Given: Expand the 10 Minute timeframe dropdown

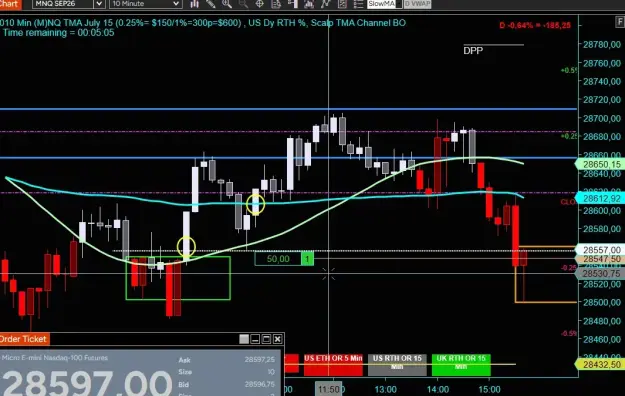Looking at the screenshot, I should [x=176, y=4].
